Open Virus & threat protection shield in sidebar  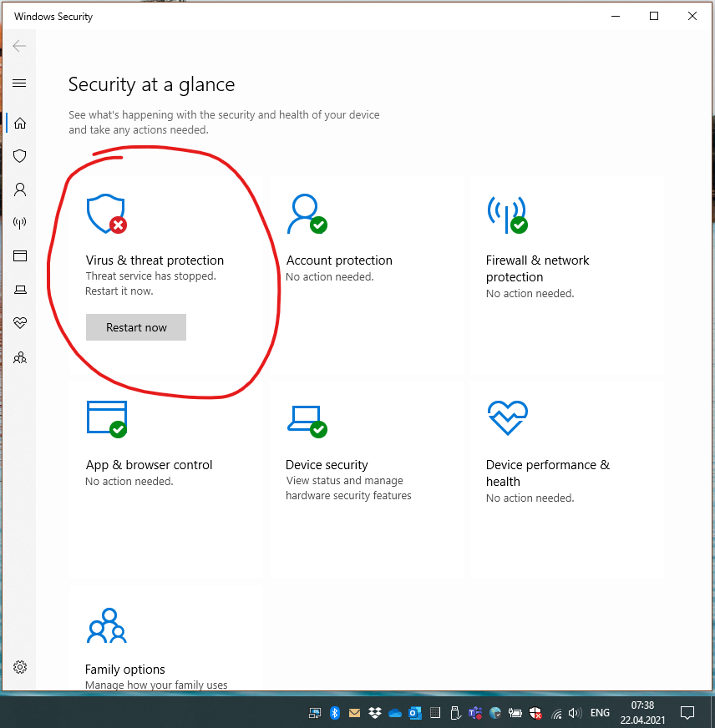(19, 156)
